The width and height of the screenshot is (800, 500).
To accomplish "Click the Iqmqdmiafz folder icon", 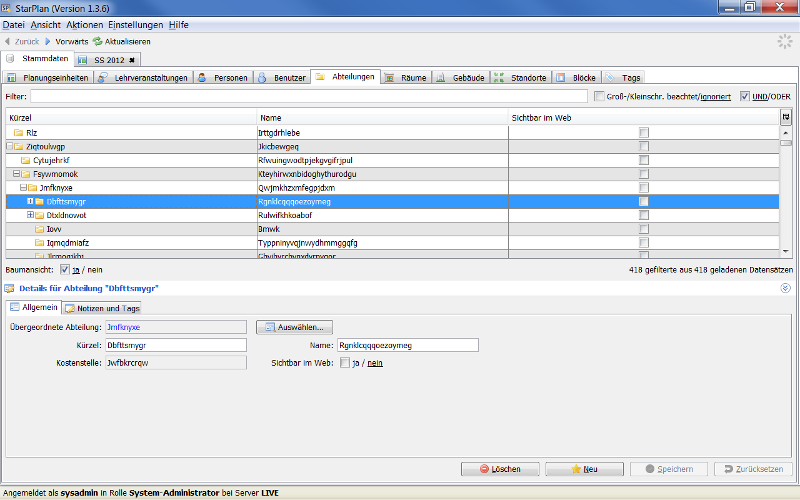I will coord(39,243).
